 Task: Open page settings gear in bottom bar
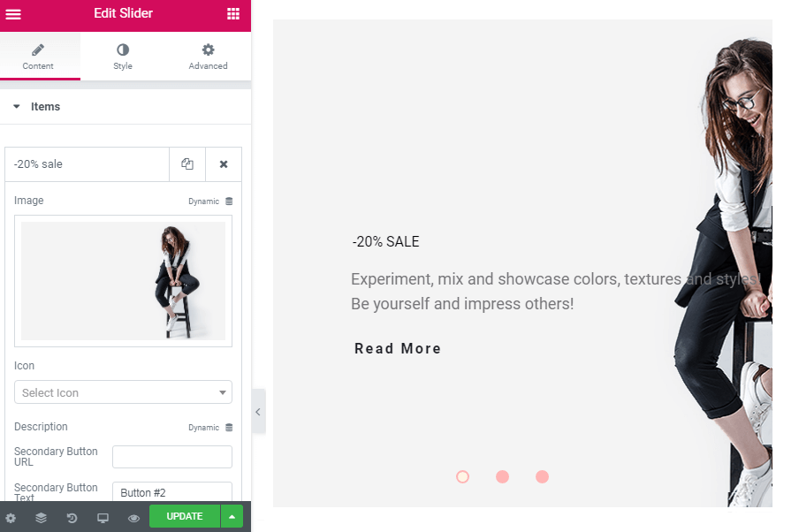(11, 518)
